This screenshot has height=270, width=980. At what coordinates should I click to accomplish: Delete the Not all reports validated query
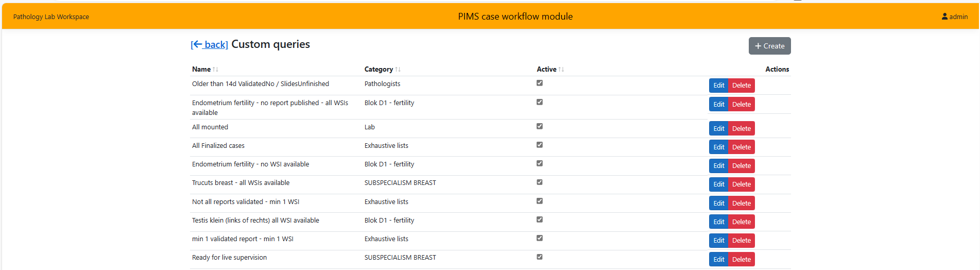[x=741, y=204]
